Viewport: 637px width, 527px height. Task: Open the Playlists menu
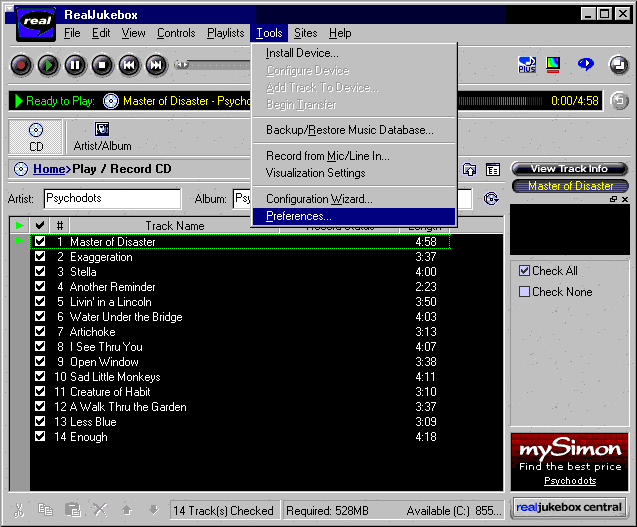coord(225,33)
